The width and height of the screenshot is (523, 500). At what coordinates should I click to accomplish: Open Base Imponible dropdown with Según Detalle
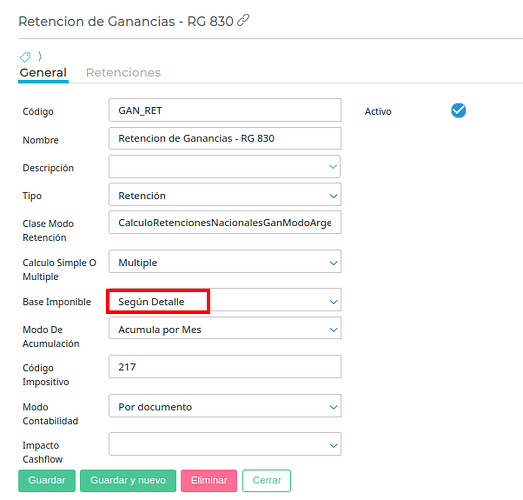[225, 300]
